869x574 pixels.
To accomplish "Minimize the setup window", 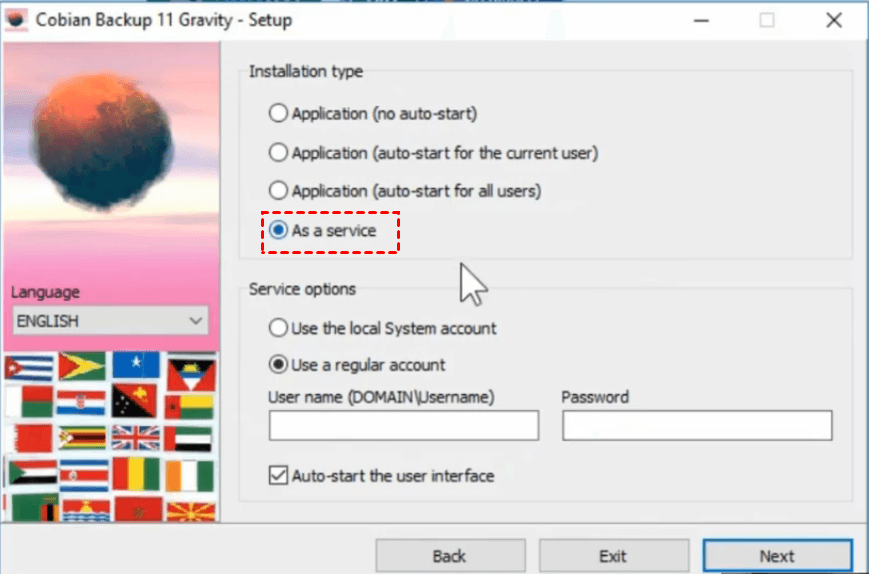I will tap(701, 20).
